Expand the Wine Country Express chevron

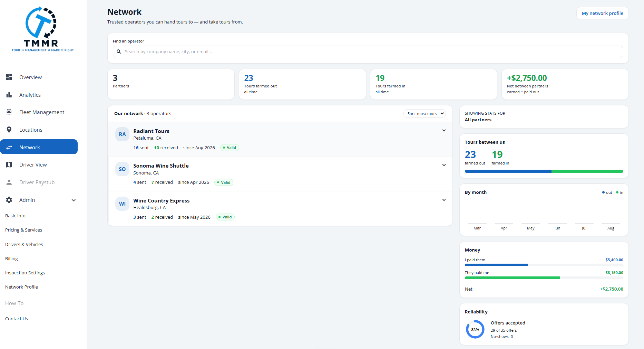(444, 200)
